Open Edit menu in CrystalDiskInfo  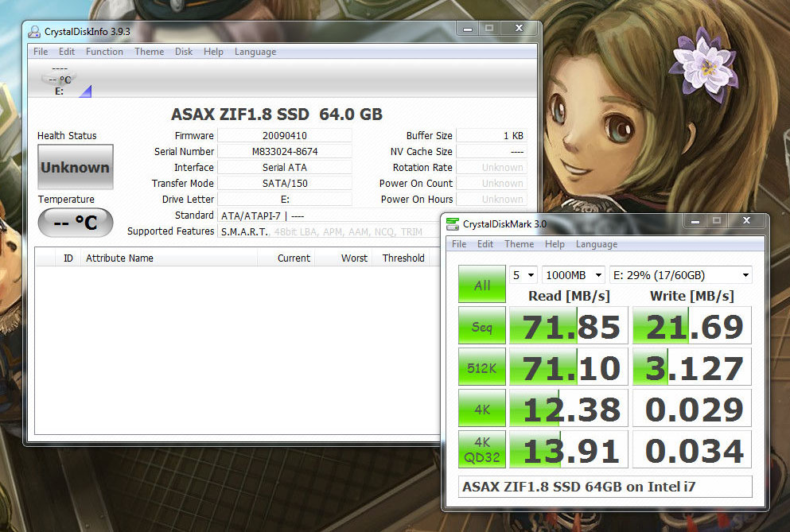(67, 52)
